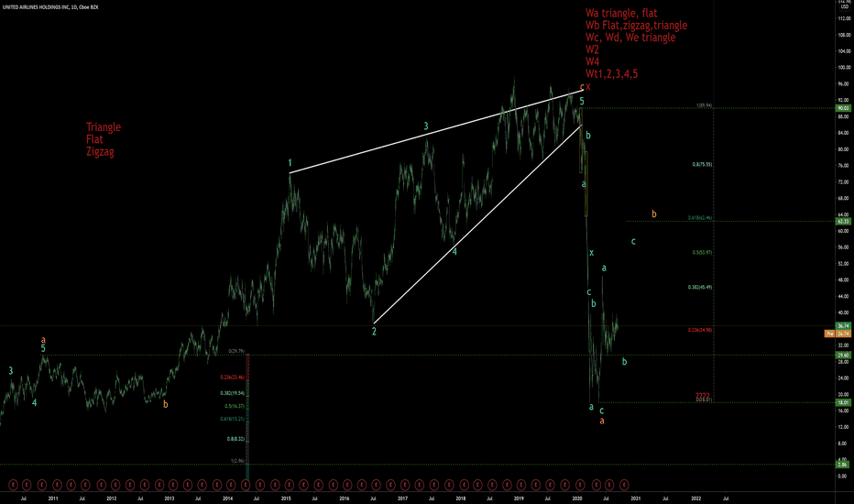The width and height of the screenshot is (854, 504).
Task: Select wave label 1 at the 2015 peak
Action: (x=290, y=163)
